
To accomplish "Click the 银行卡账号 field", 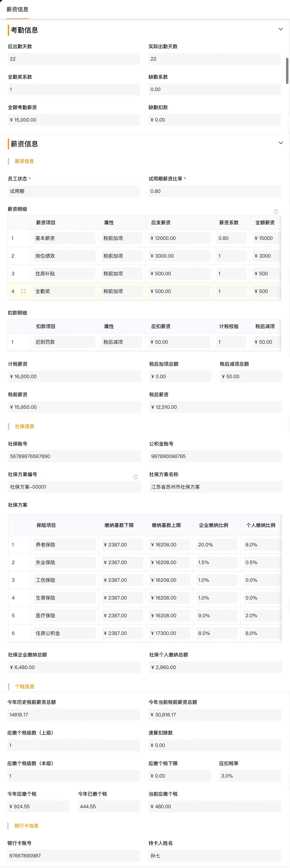I will [74, 856].
